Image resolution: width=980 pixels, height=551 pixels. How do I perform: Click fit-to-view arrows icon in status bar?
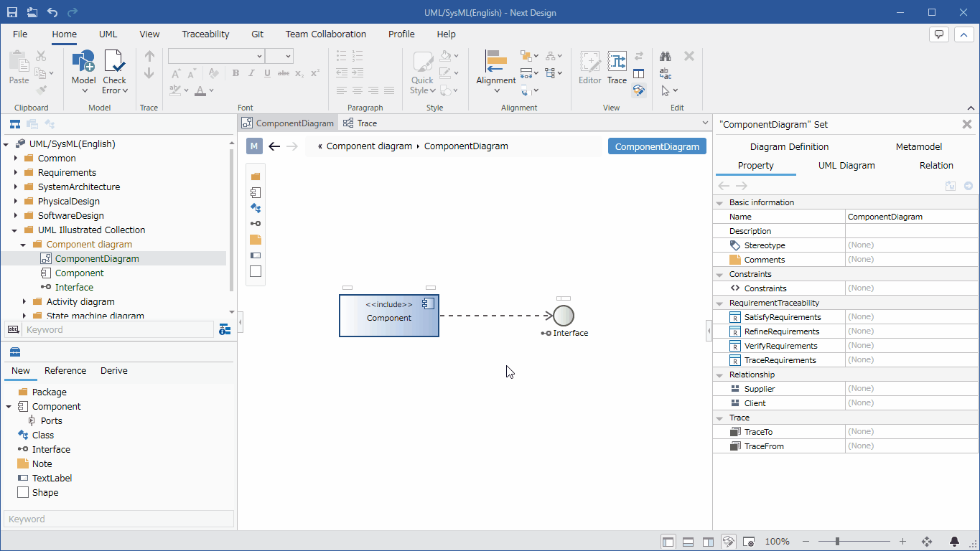pyautogui.click(x=926, y=542)
